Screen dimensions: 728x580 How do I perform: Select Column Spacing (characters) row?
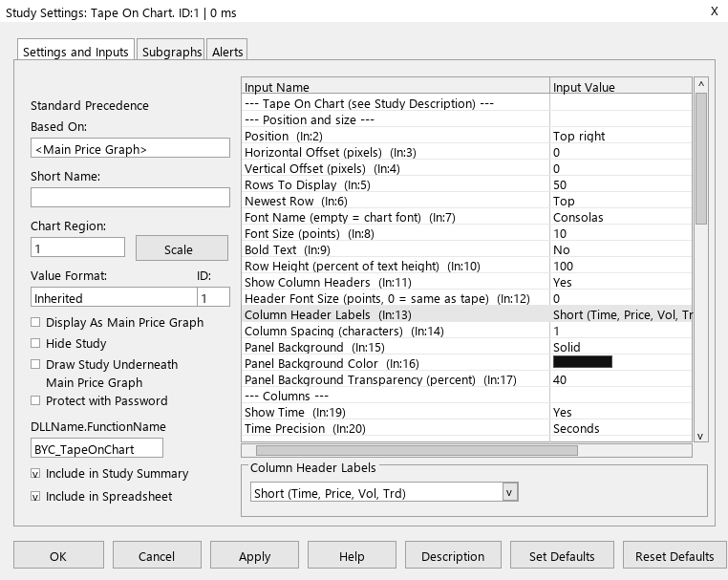466,332
